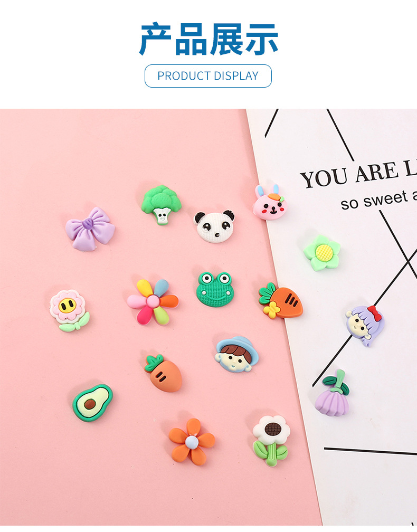Click the purple tulip bouquet charm
This screenshot has height=532, width=417.
click(332, 393)
